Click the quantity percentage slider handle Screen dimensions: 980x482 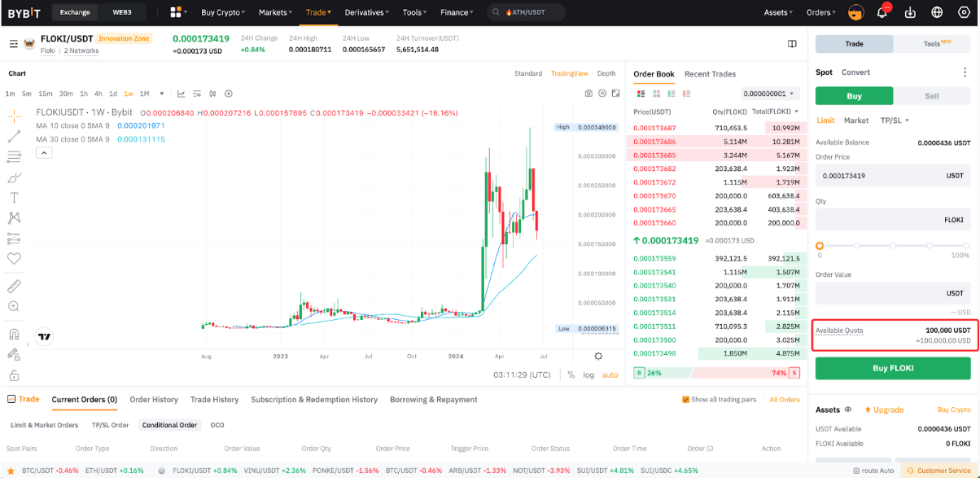point(820,245)
